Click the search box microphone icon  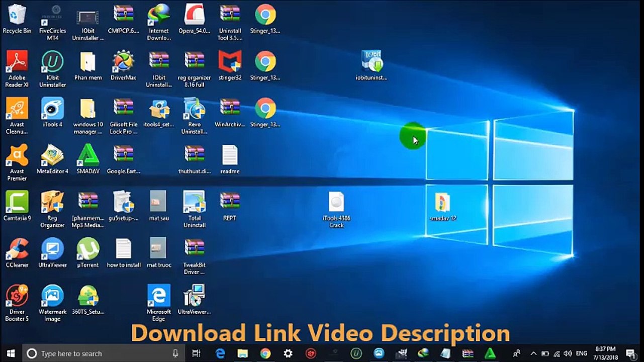click(175, 353)
